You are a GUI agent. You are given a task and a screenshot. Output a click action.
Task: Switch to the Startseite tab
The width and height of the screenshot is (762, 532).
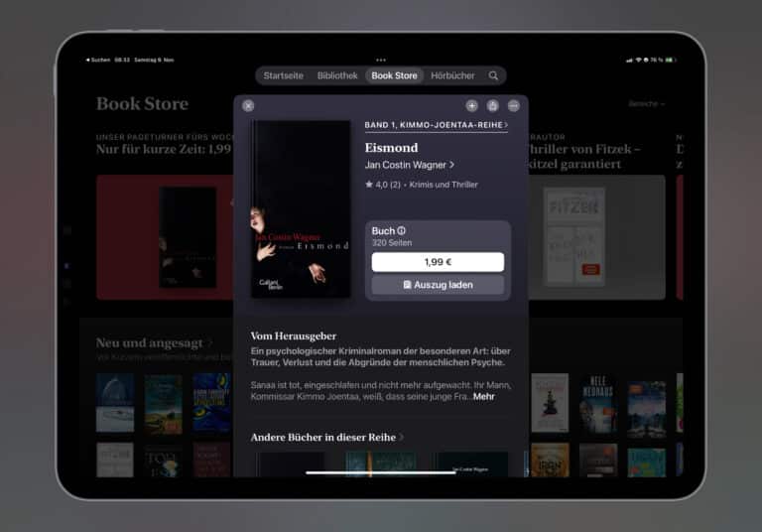pyautogui.click(x=283, y=75)
